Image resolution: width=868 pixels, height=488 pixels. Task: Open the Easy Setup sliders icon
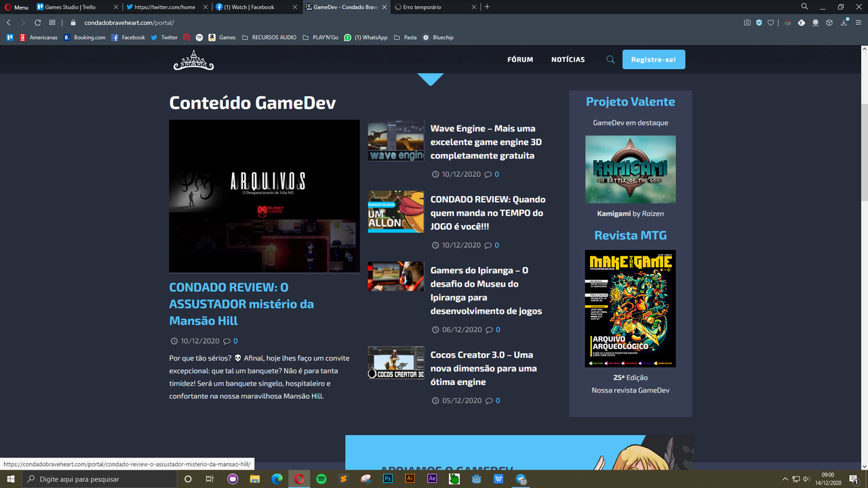[859, 22]
